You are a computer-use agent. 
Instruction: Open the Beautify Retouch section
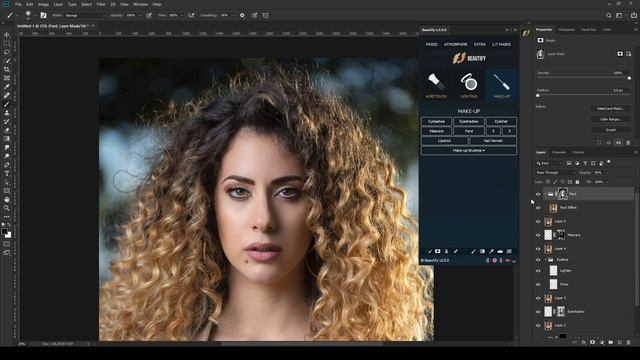(x=436, y=85)
